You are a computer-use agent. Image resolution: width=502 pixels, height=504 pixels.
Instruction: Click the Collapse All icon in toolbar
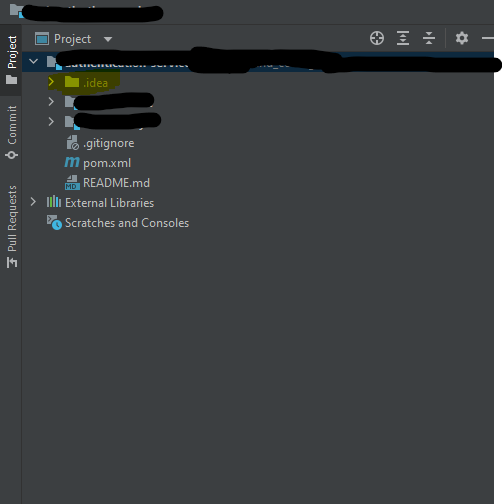coord(429,38)
